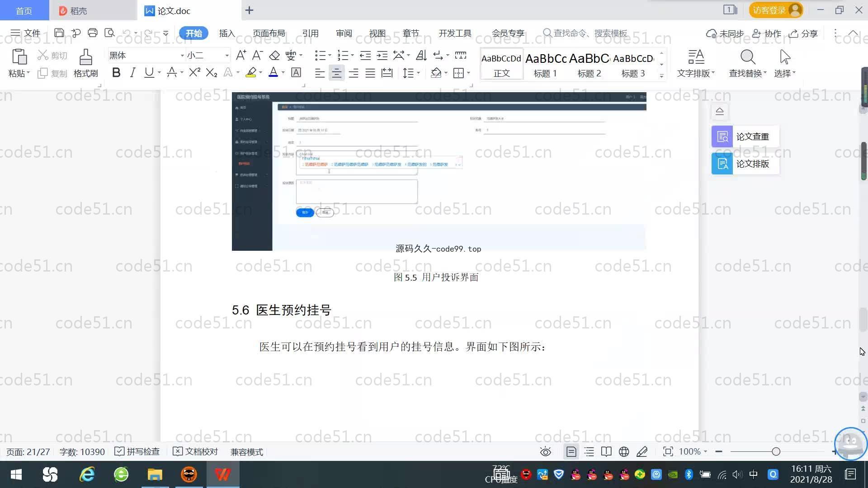Click the zoom slider handle
The width and height of the screenshot is (868, 488).
(x=776, y=451)
